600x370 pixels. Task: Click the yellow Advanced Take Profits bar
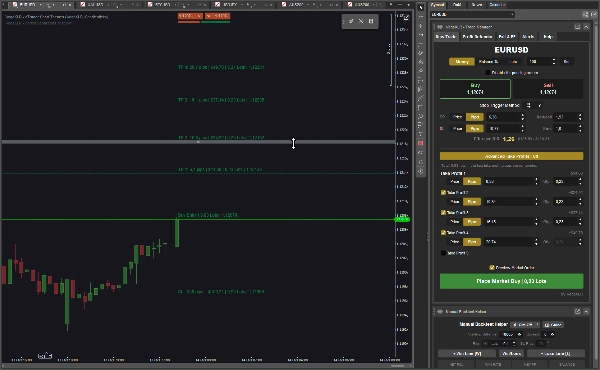(x=511, y=156)
